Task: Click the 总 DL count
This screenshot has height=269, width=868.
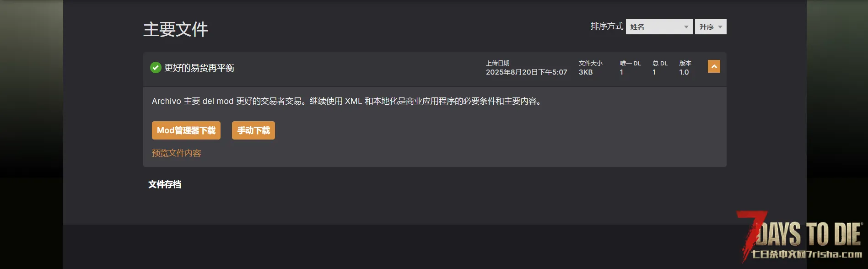Action: 654,72
